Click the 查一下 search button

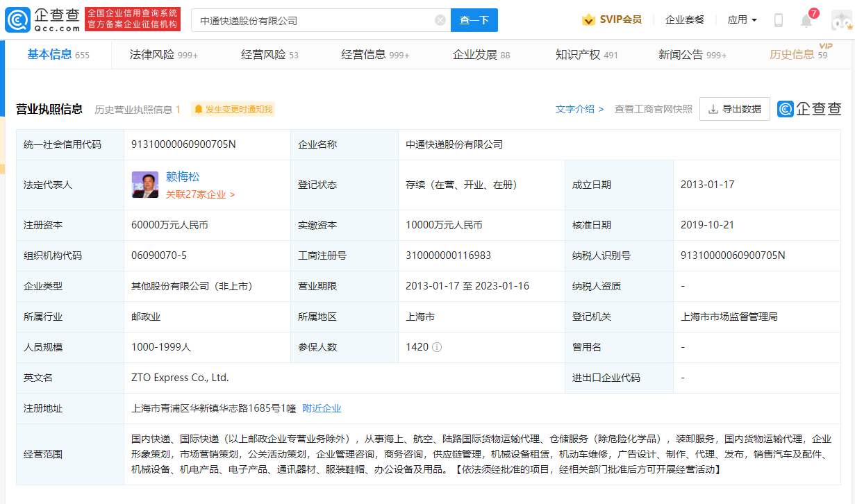pyautogui.click(x=474, y=20)
